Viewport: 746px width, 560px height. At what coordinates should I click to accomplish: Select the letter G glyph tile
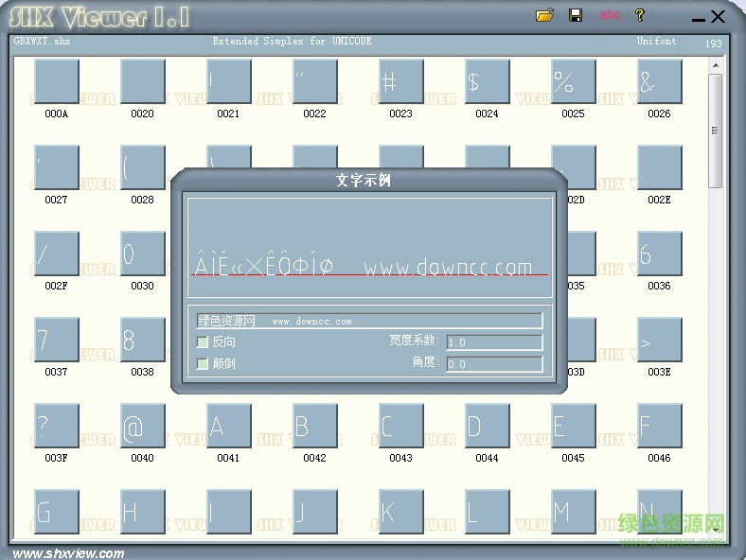pos(56,512)
